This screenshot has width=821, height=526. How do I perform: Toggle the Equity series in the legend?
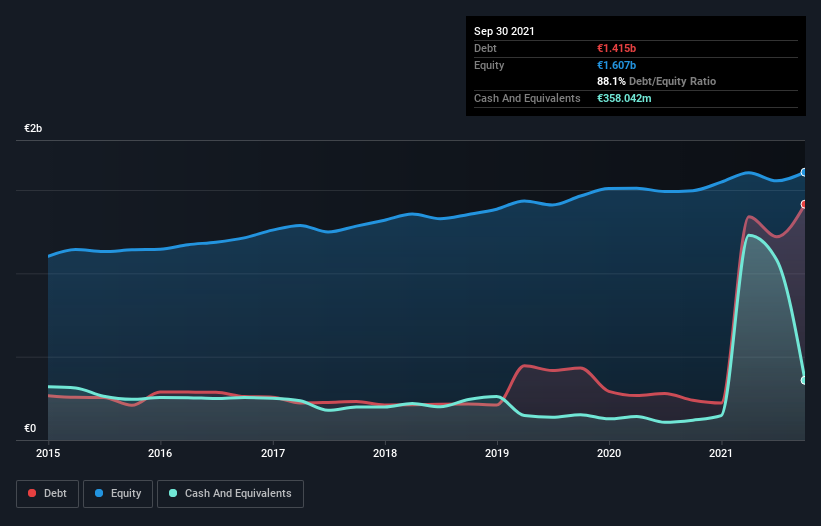coord(118,493)
